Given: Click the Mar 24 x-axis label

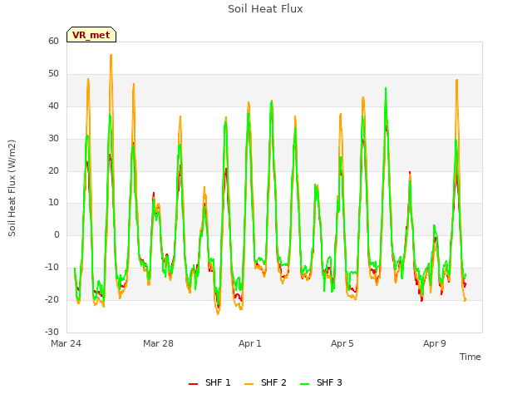Looking at the screenshot, I should [x=66, y=343].
